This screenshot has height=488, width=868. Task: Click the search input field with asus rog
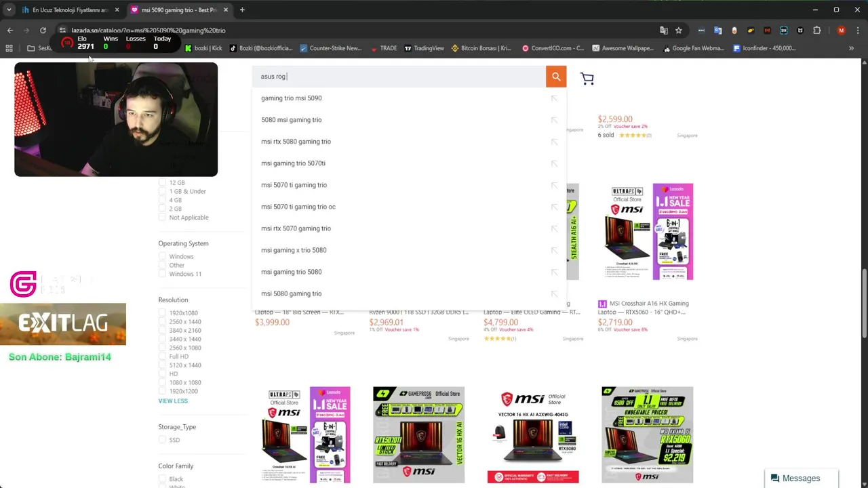[x=400, y=77]
